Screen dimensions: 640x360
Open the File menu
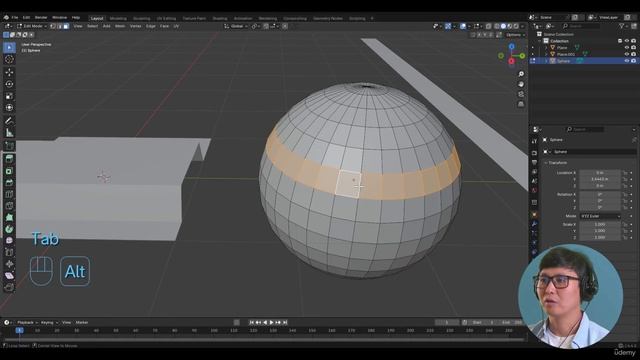click(x=15, y=18)
